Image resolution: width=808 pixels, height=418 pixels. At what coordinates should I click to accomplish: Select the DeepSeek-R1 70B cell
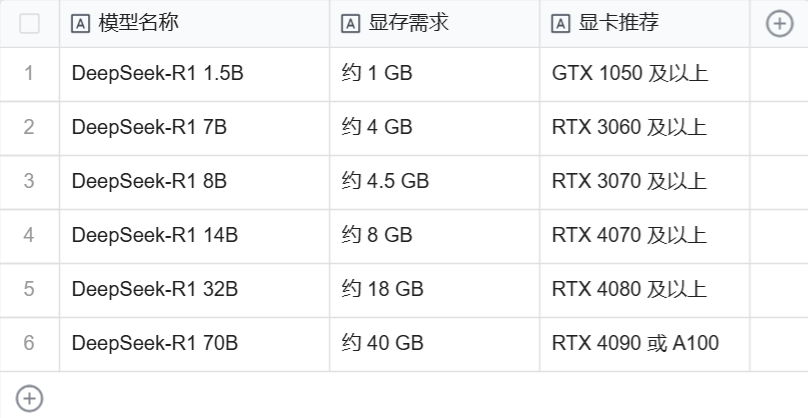194,343
